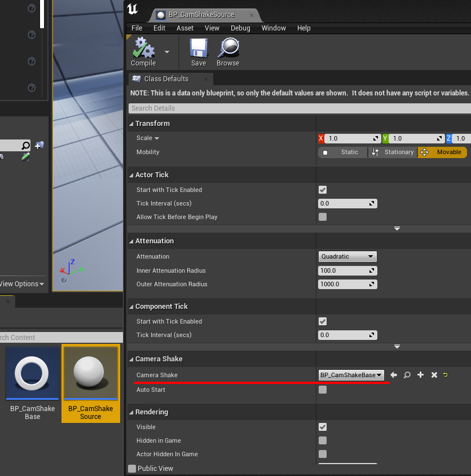The image size is (471, 476).
Task: Open the View menu
Action: coord(212,28)
